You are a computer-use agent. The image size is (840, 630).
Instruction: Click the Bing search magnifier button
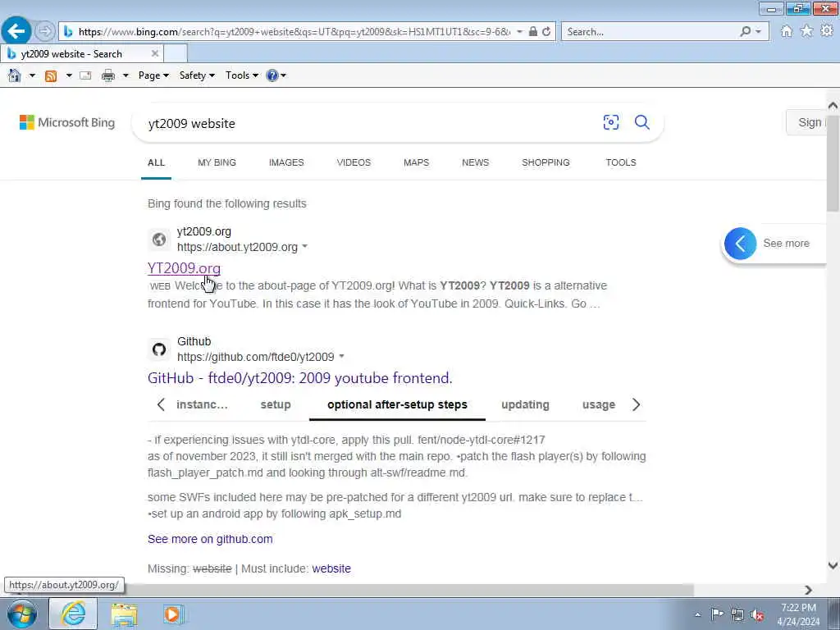click(641, 123)
